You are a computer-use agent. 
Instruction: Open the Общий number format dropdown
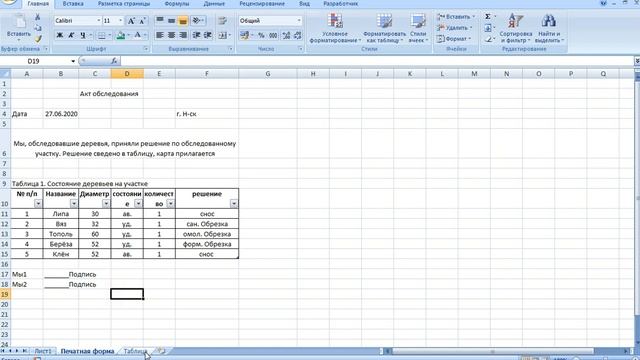pos(299,20)
